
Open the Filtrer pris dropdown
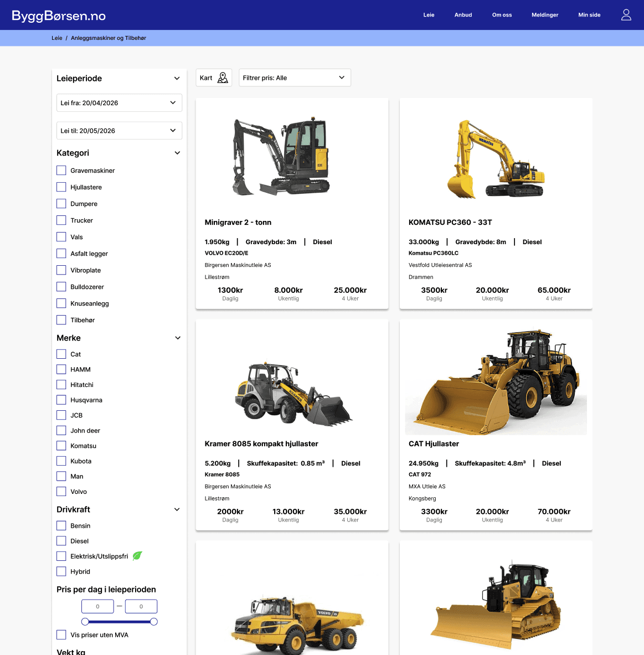(295, 78)
